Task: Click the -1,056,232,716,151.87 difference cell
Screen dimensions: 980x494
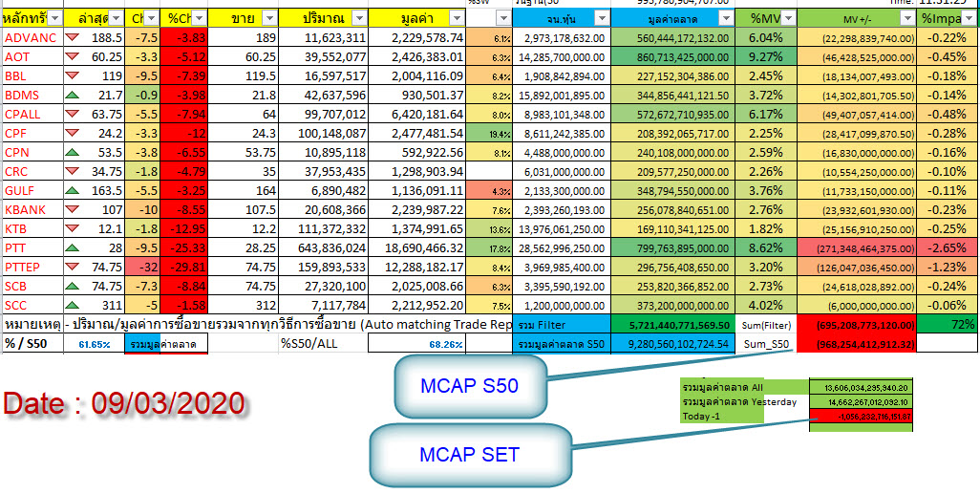Action: 860,416
